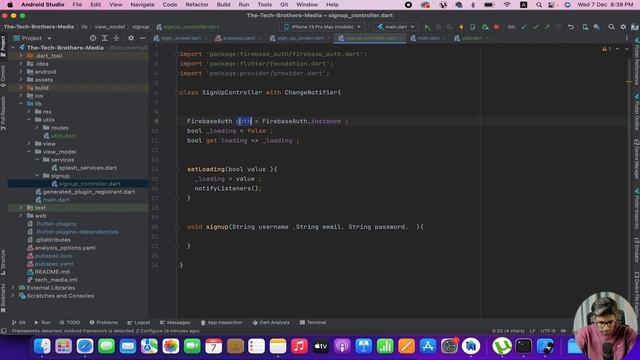Screen dimensions: 640x360
Task: Click setLoading method name in editor
Action: [206, 169]
